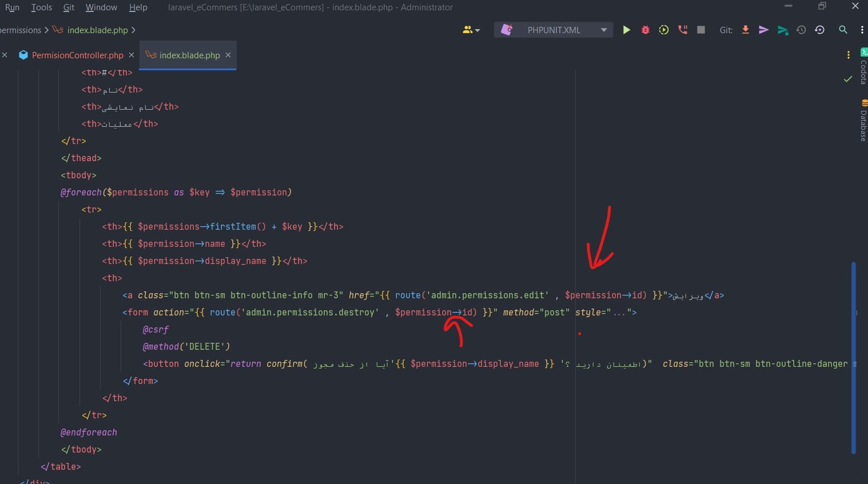Click the confirm( call in the button onclick
Viewport: 868px width, 484px height.
tap(287, 364)
